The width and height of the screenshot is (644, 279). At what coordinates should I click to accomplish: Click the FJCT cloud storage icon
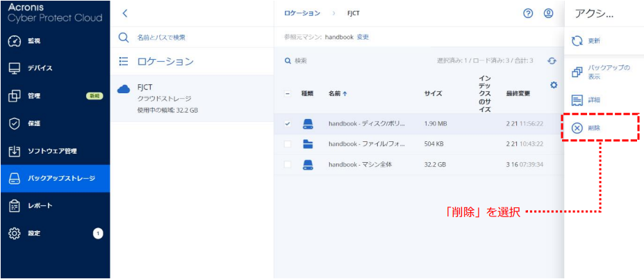(x=124, y=88)
